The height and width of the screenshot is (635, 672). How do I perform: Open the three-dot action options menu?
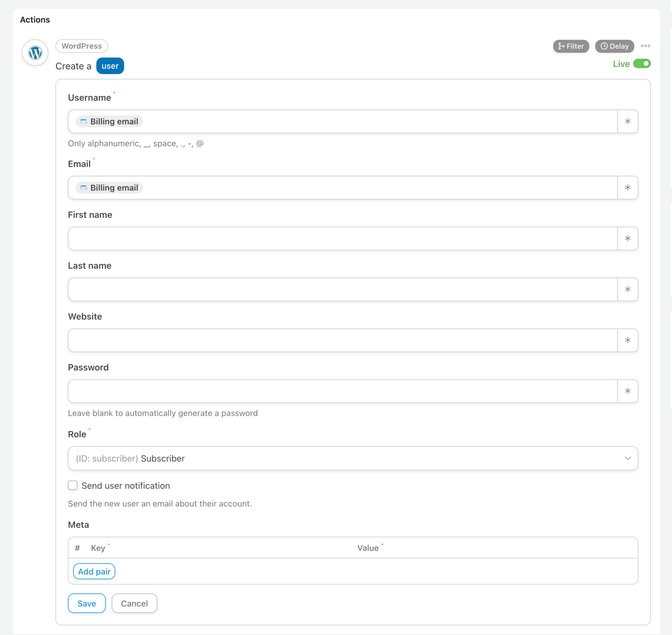(645, 46)
